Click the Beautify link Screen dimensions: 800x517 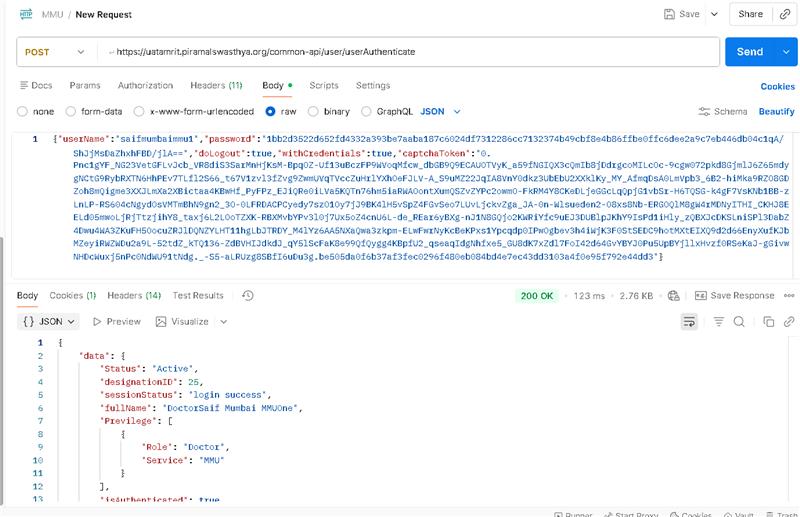point(776,112)
